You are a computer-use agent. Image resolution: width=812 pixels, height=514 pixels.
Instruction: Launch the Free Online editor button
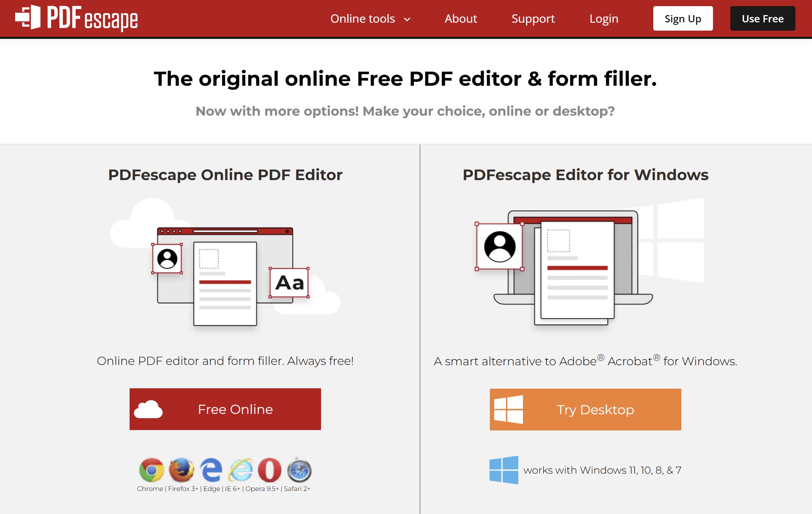tap(225, 409)
